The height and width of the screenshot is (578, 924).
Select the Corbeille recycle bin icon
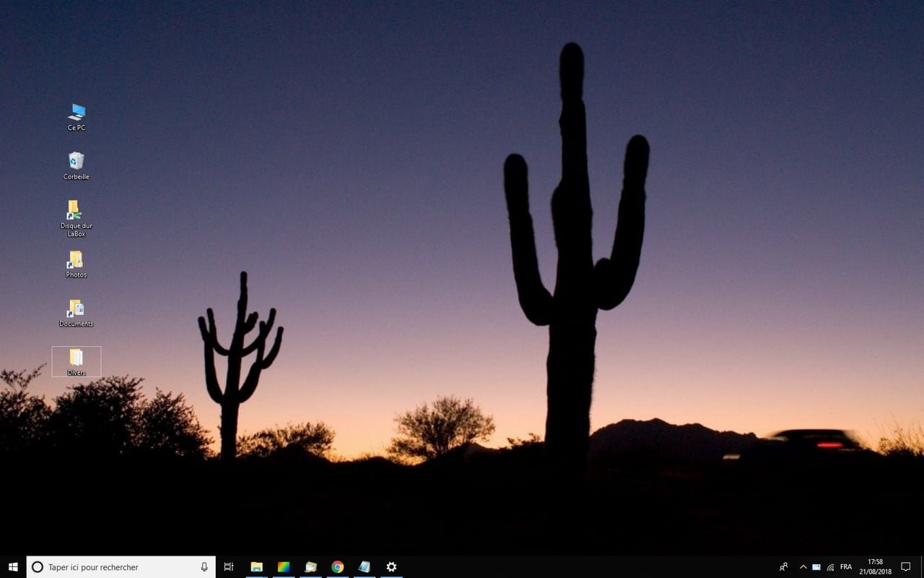[x=77, y=166]
